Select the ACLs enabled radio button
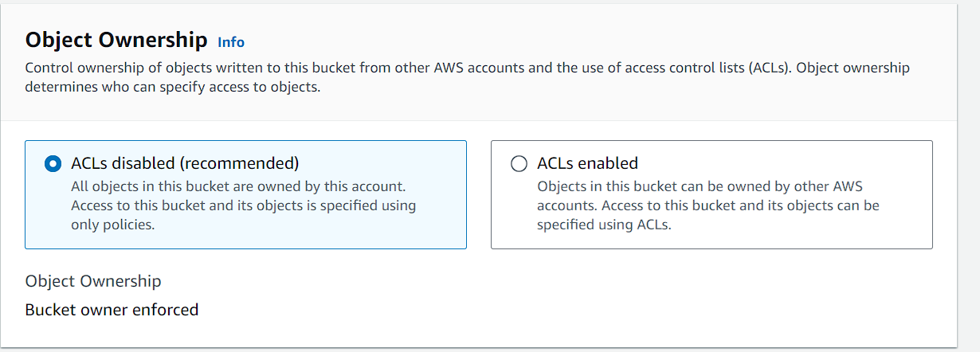The image size is (980, 352). tap(519, 163)
